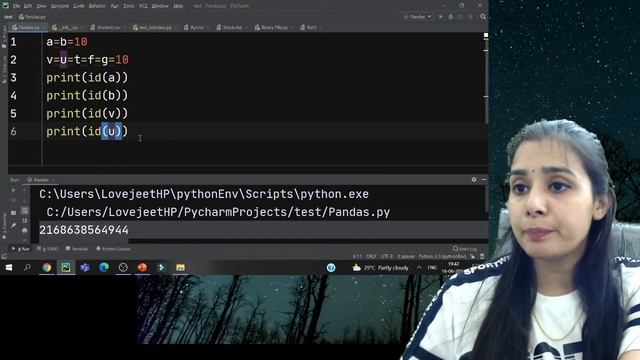Click the blue help icon on taskbar
The height and width of the screenshot is (360, 640).
click(331, 268)
